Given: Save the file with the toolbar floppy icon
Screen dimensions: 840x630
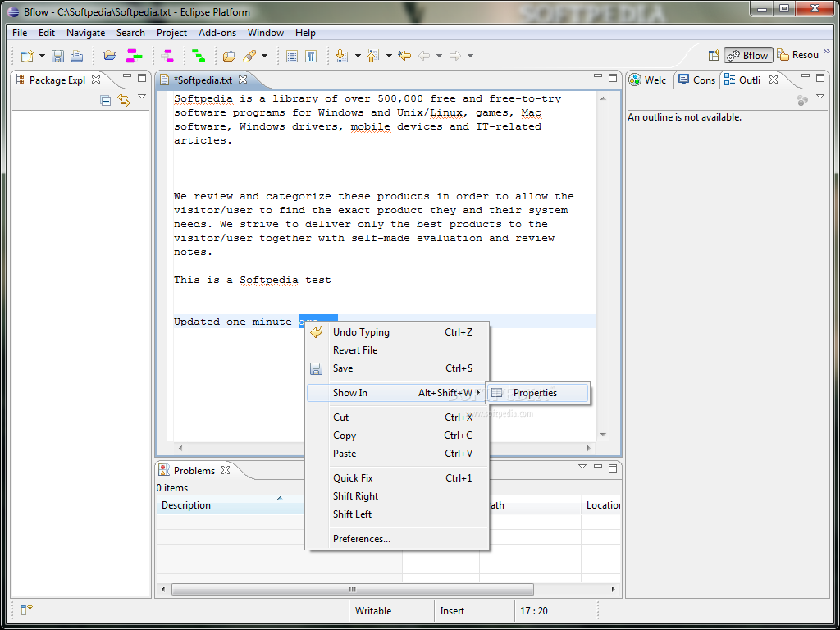Looking at the screenshot, I should point(58,56).
